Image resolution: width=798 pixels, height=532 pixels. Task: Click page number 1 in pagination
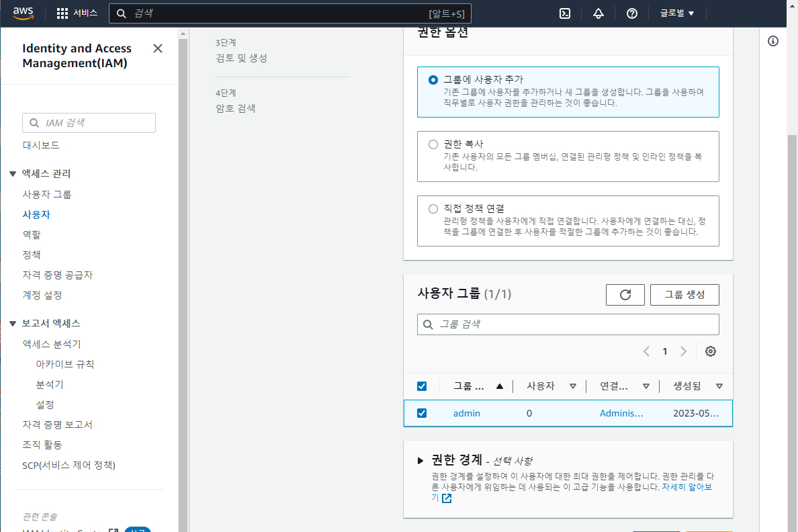click(x=664, y=352)
